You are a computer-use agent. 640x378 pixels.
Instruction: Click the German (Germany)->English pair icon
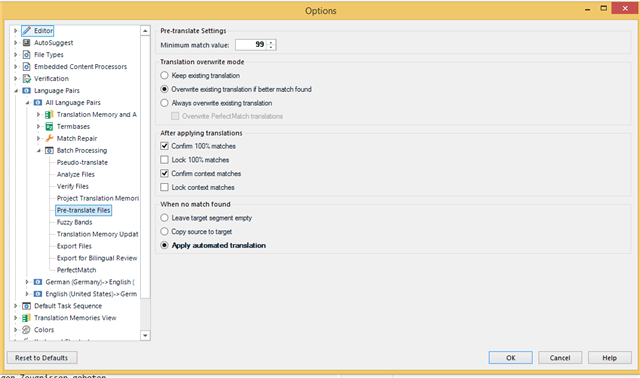38,282
